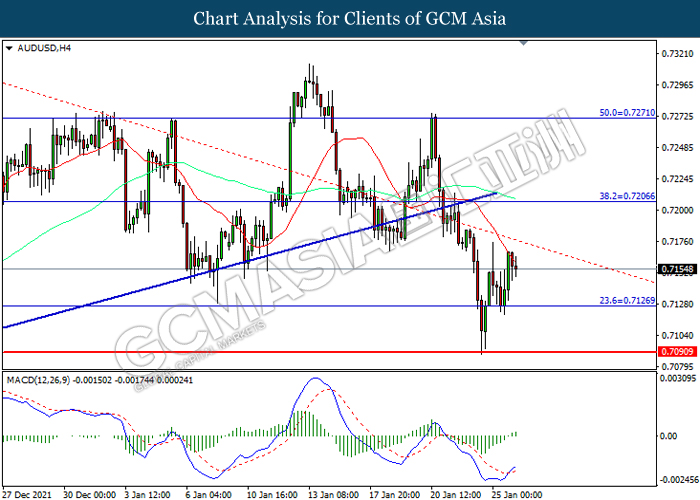Click the 20 Jan 12:00 date label
The width and height of the screenshot is (700, 500).
click(x=456, y=495)
